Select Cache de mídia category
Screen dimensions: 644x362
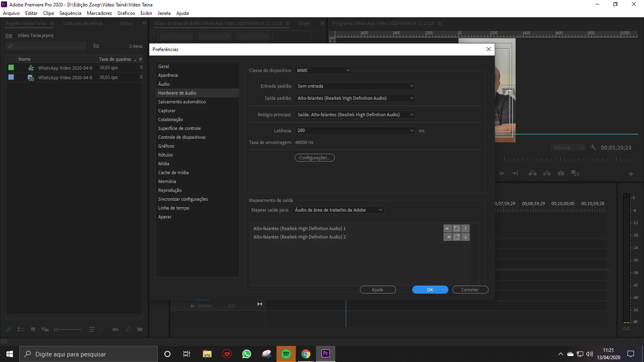click(197, 173)
